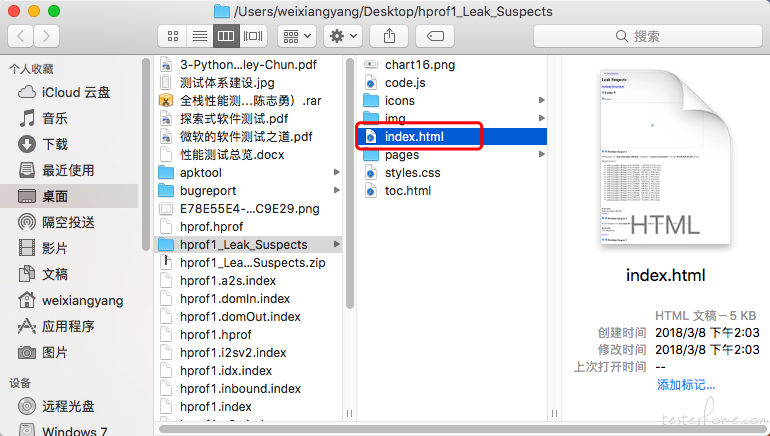The image size is (770, 436).
Task: Click the forward navigation arrow
Action: (x=47, y=36)
